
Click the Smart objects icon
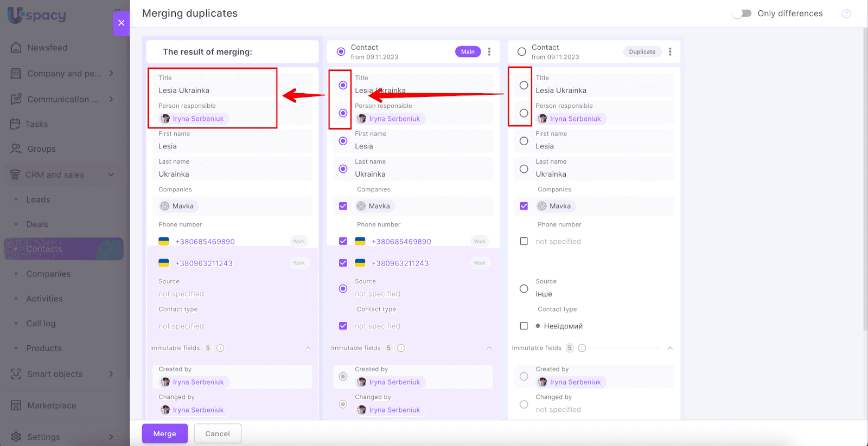(x=16, y=374)
